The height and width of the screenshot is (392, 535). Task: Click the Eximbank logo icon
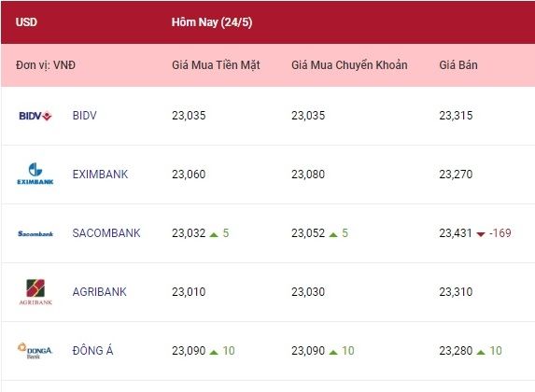[35, 174]
